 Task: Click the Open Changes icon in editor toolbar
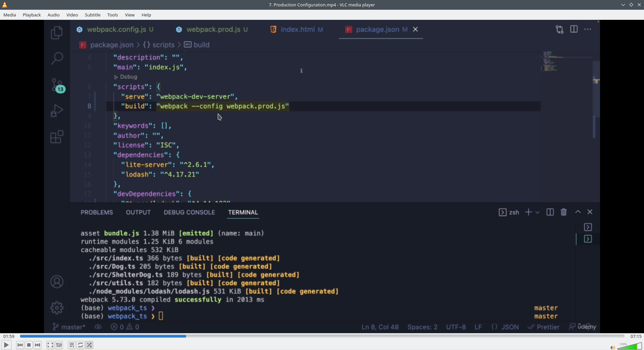pyautogui.click(x=559, y=30)
